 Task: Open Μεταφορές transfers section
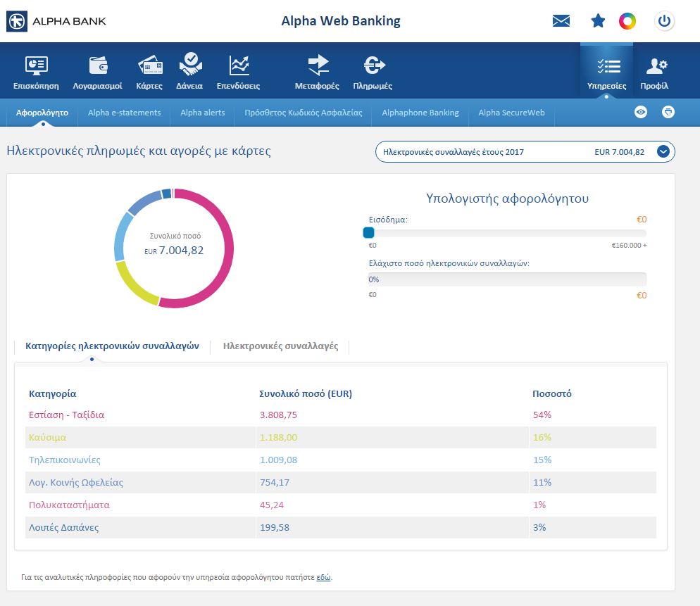317,72
